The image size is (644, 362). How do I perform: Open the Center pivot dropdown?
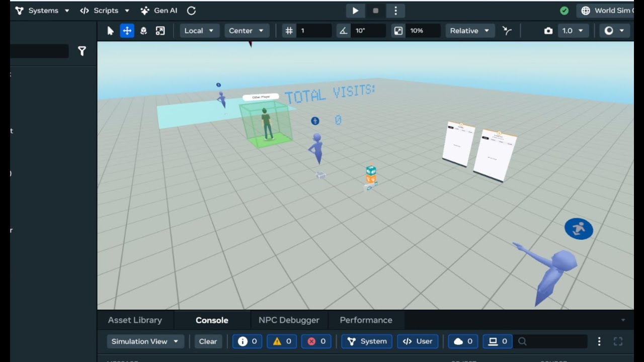tap(247, 31)
